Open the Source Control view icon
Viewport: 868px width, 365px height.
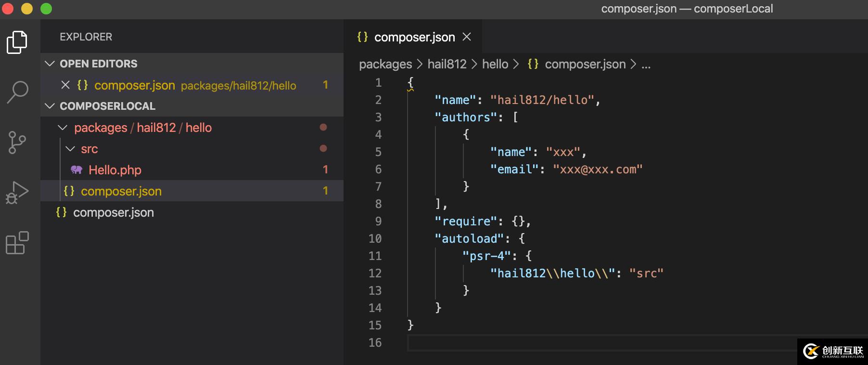pyautogui.click(x=17, y=143)
